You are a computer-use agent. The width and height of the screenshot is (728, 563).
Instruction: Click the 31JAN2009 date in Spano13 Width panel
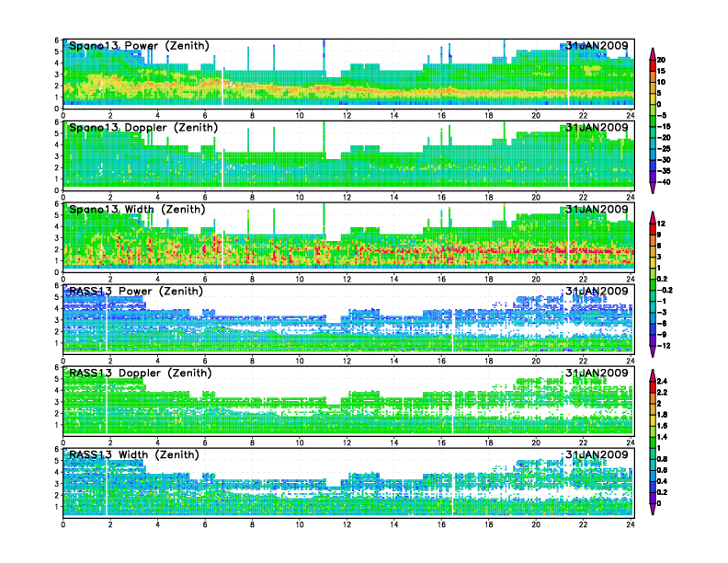(597, 210)
